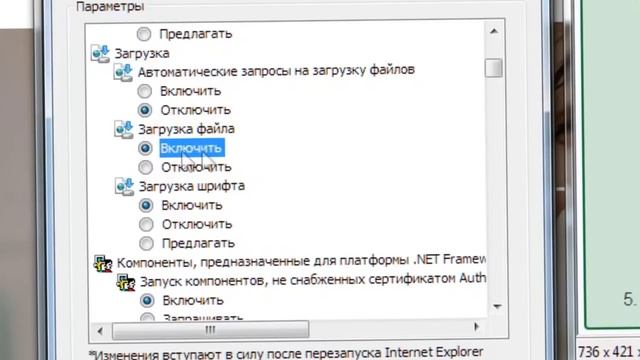Screen dimensions: 640x360
Task: Click the vertical scrollbar thumb
Action: click(x=494, y=68)
